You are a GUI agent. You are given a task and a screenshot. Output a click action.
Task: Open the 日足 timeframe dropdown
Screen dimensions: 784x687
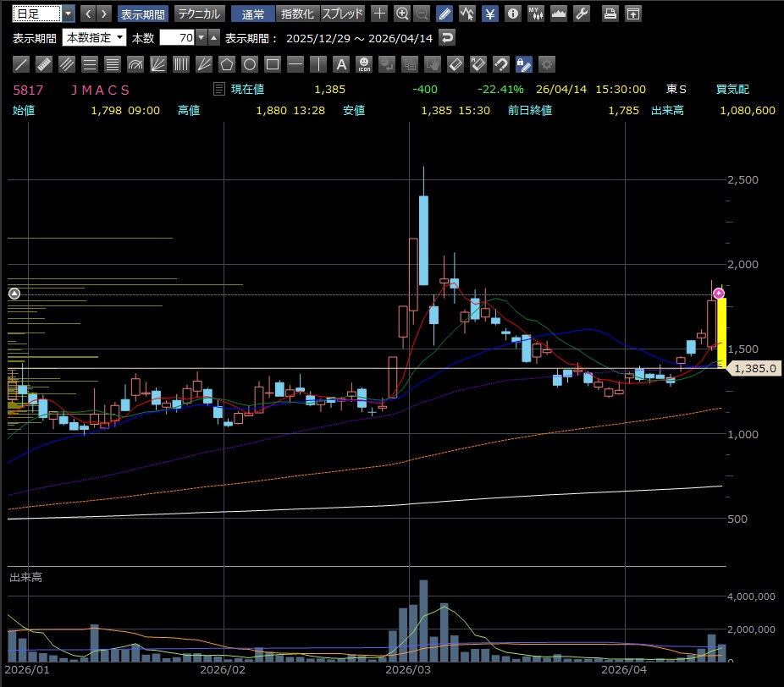tap(68, 14)
